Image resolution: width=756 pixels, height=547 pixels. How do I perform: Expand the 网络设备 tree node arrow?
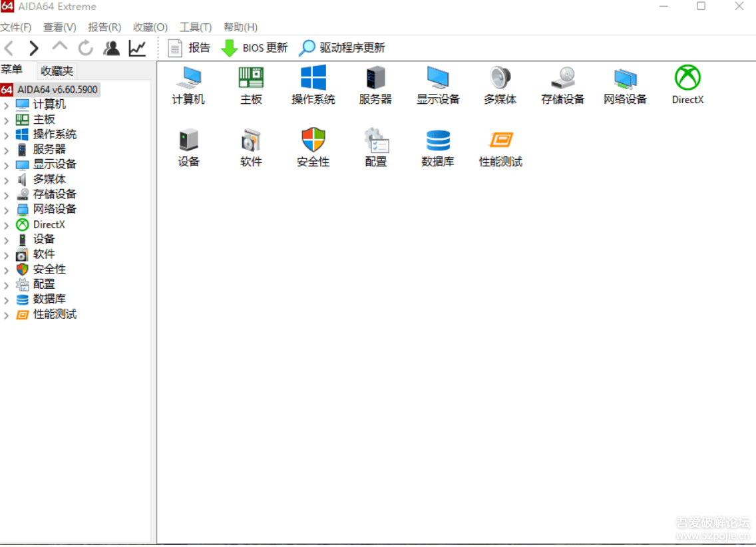[x=6, y=210]
